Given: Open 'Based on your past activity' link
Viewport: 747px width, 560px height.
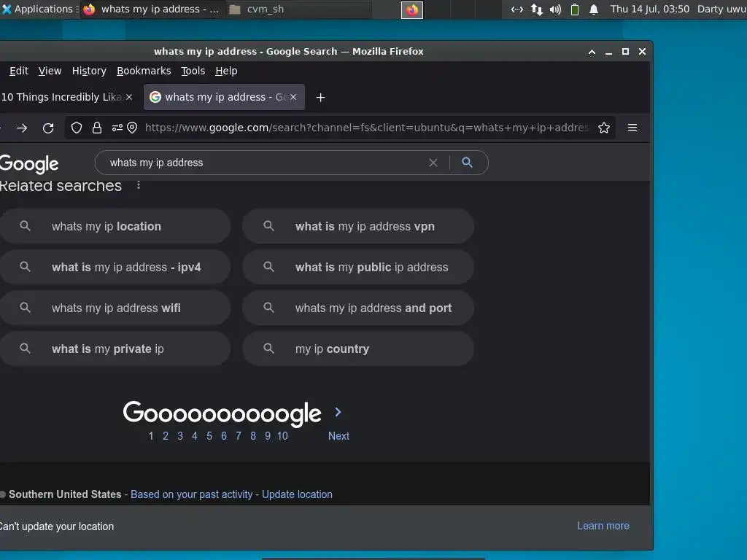Looking at the screenshot, I should pyautogui.click(x=192, y=494).
